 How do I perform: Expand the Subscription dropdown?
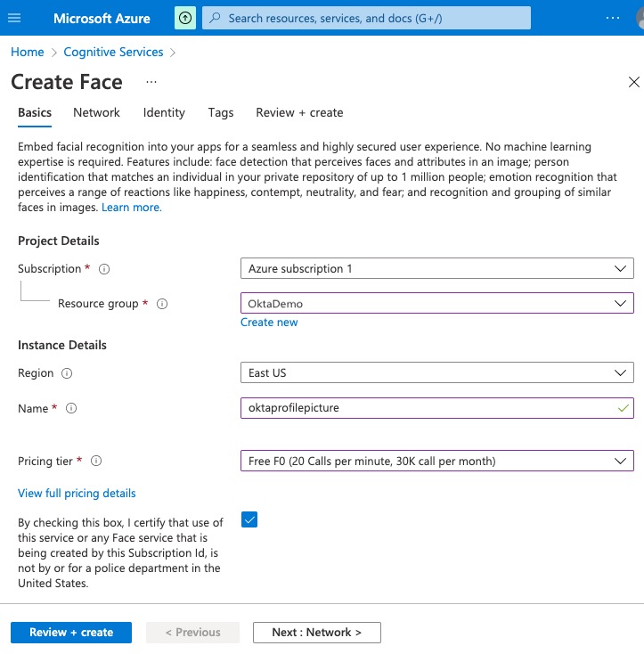click(x=436, y=269)
